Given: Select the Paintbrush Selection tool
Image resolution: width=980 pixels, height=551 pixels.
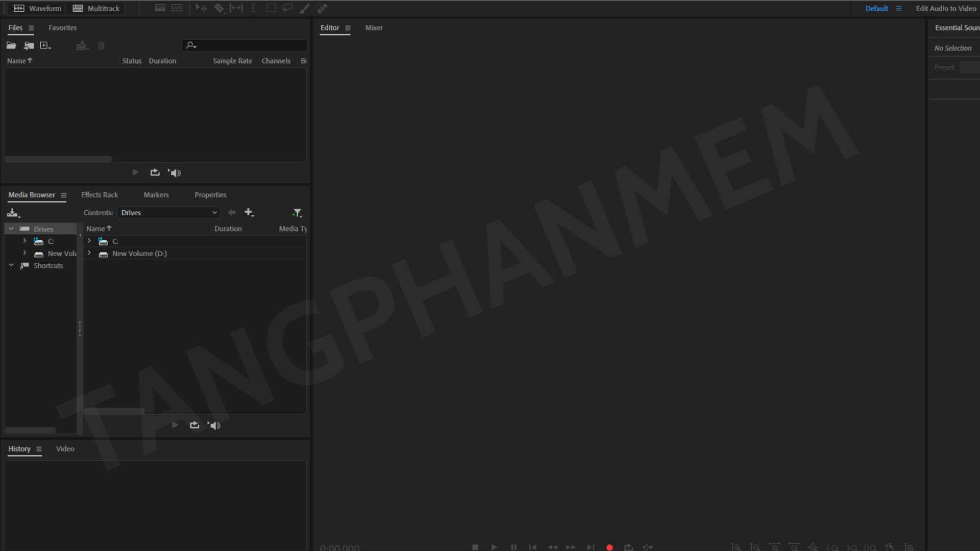Looking at the screenshot, I should pyautogui.click(x=305, y=8).
